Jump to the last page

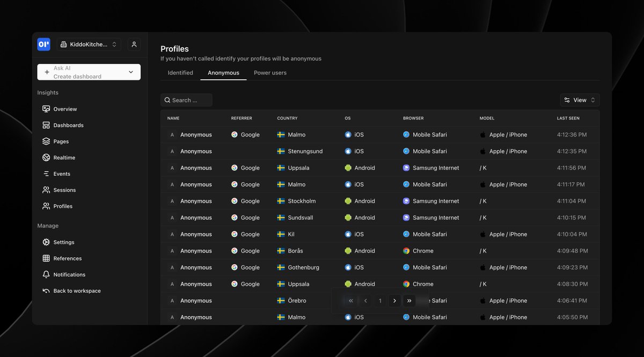[409, 301]
